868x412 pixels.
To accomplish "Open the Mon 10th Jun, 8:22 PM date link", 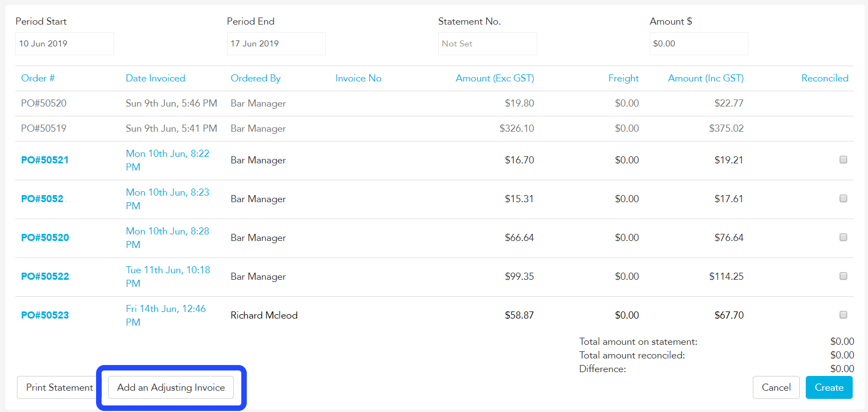I will [168, 160].
